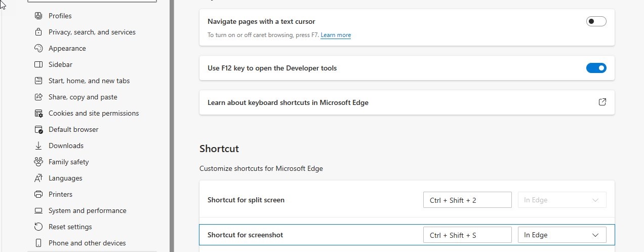Viewport: 644px width, 252px height.
Task: Open Learn about keyboard shortcuts in Microsoft Edge
Action: (407, 102)
